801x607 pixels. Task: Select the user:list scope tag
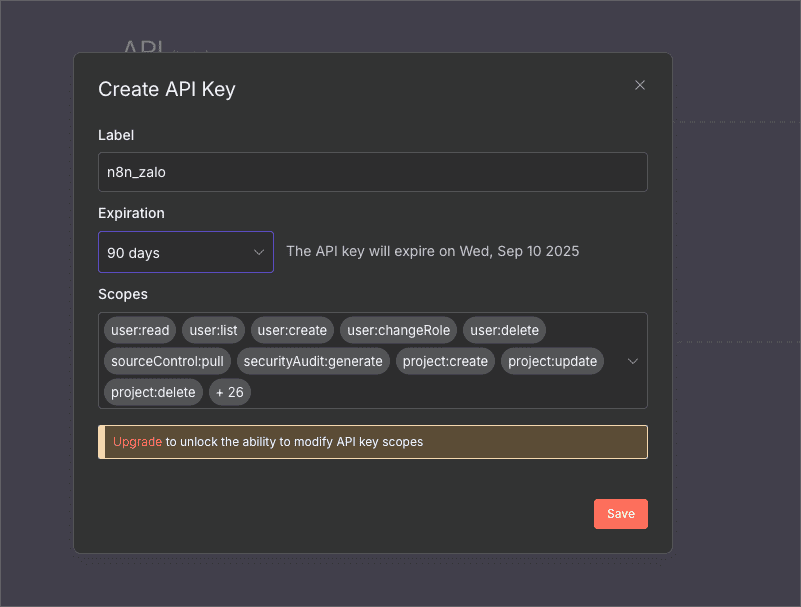(x=213, y=330)
